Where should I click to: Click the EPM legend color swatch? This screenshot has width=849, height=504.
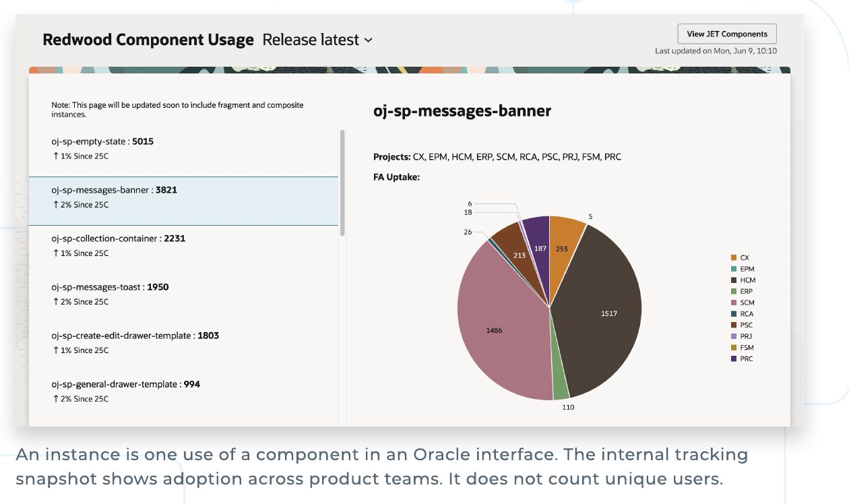pyautogui.click(x=734, y=269)
